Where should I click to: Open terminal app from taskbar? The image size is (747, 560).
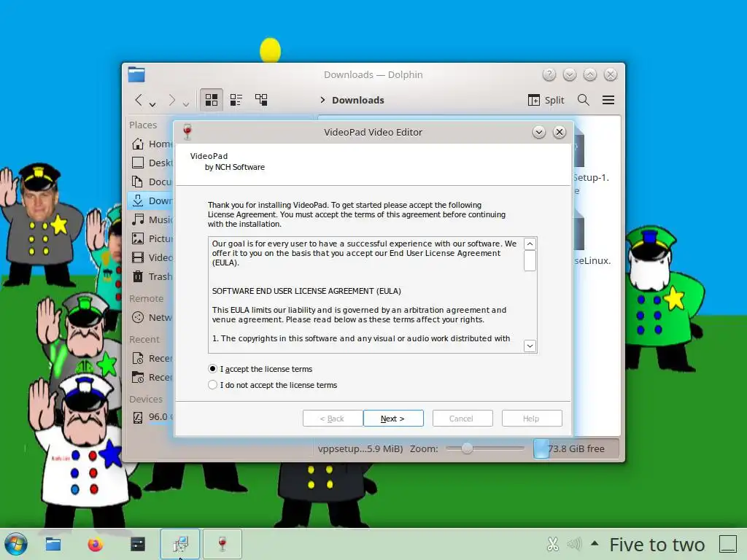coord(138,544)
